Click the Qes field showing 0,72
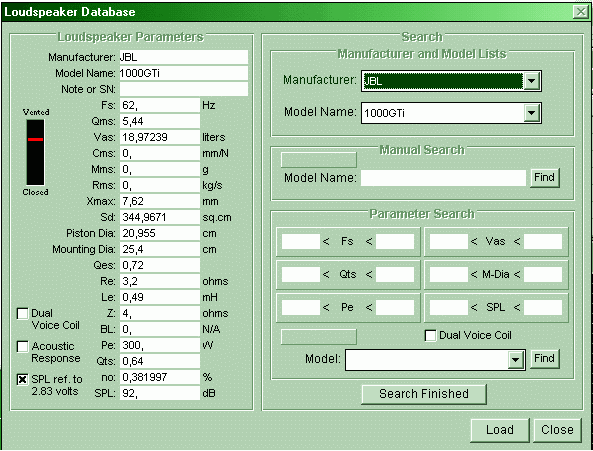This screenshot has width=593, height=451. click(160, 265)
